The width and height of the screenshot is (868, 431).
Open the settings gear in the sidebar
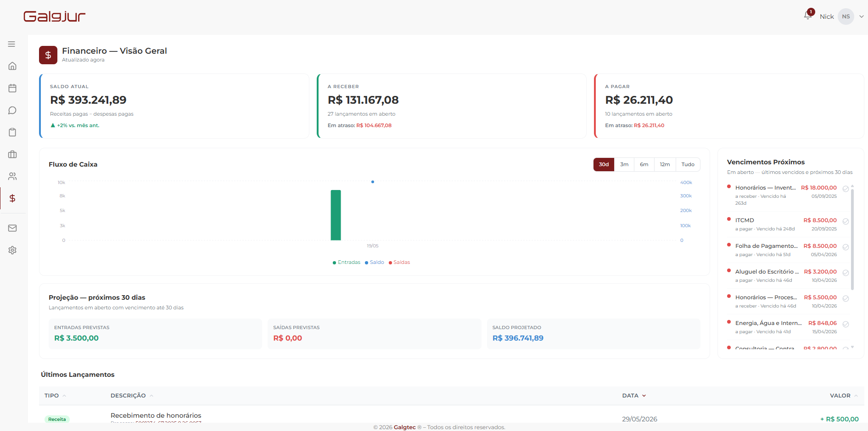click(x=12, y=250)
